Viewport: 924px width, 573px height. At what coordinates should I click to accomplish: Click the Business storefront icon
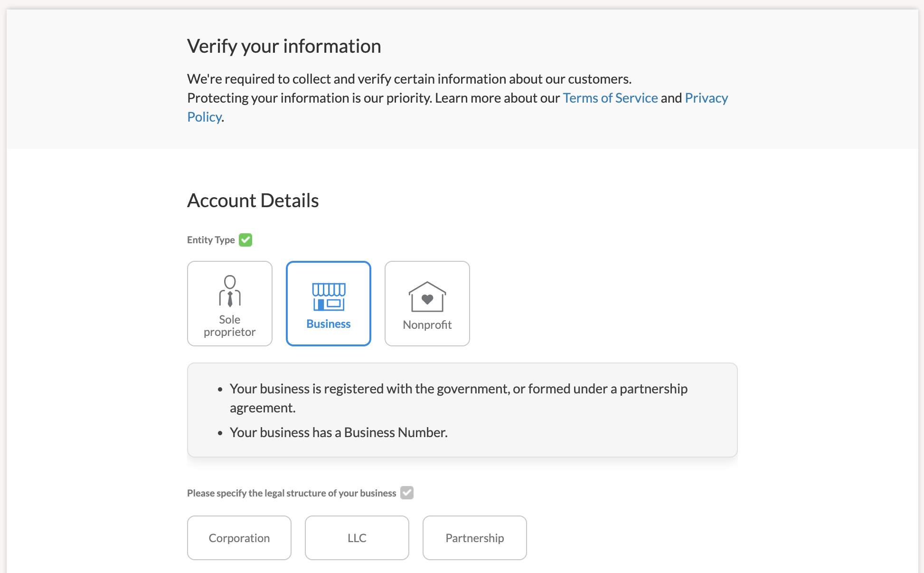coord(329,296)
